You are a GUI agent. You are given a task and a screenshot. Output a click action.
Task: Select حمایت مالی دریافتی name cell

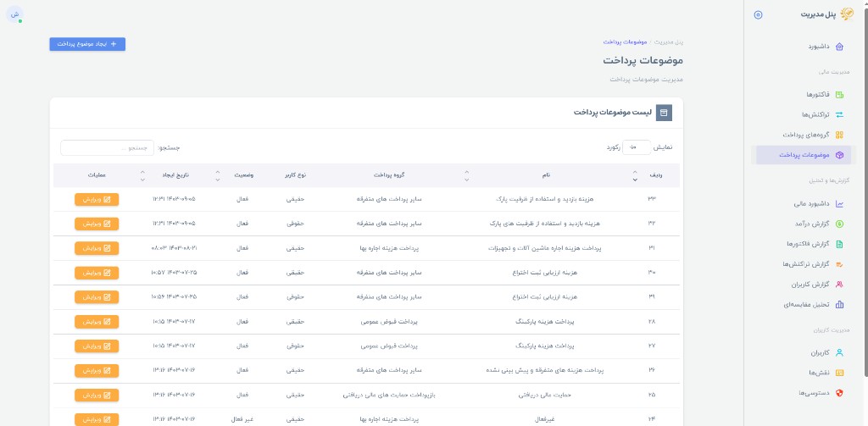point(545,395)
